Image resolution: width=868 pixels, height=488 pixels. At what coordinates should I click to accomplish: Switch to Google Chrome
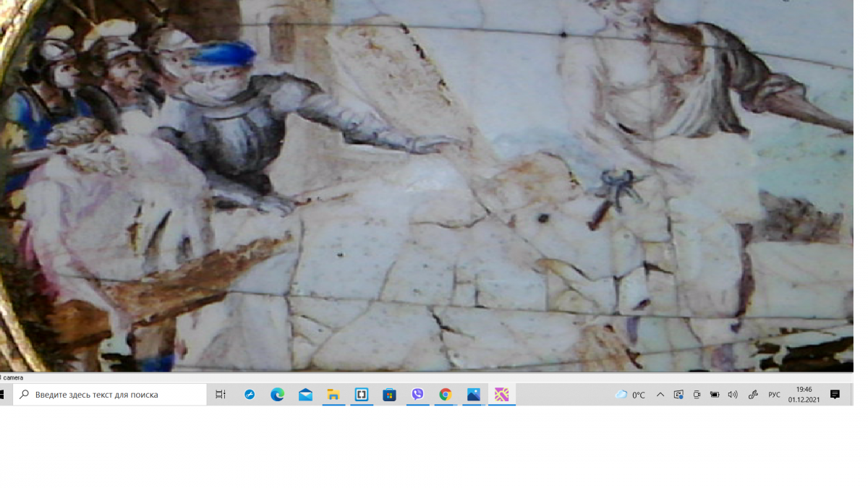[x=446, y=395]
